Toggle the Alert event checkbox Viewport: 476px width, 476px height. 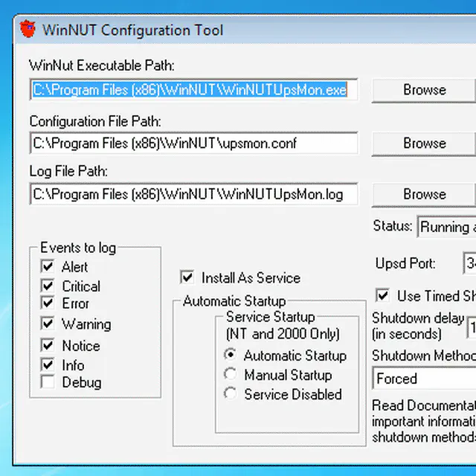tap(48, 266)
